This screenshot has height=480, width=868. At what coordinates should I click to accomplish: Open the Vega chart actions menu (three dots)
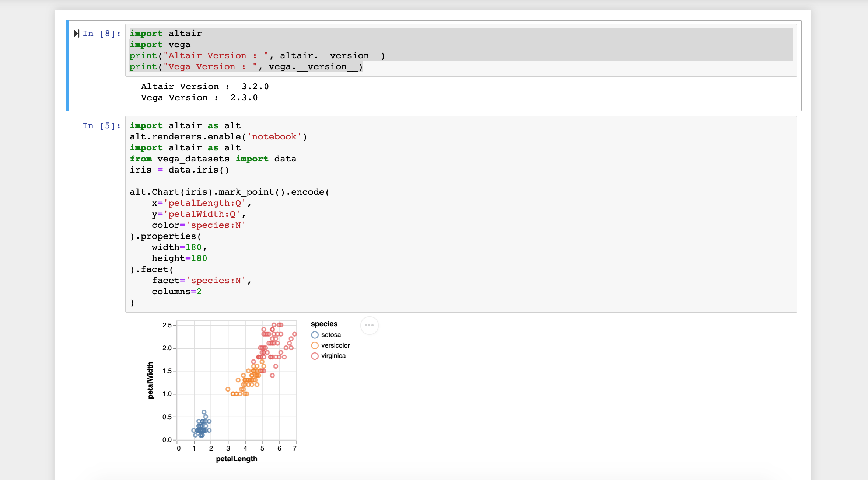(370, 326)
